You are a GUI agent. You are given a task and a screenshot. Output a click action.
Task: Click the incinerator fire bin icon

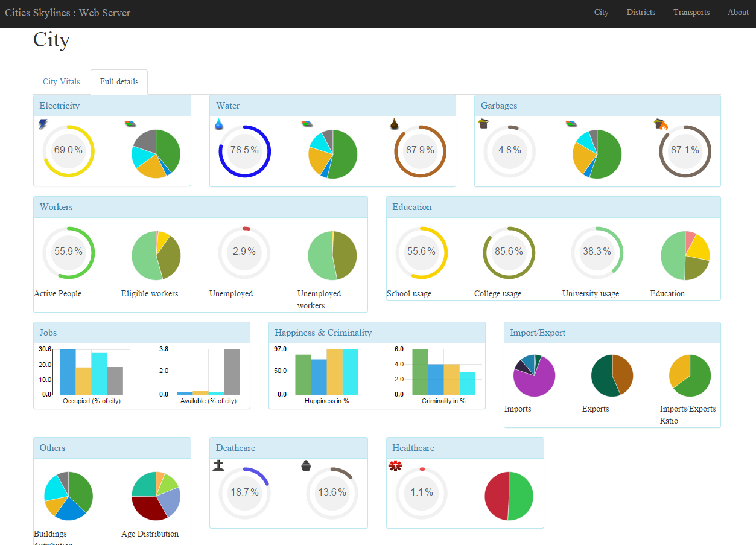pyautogui.click(x=661, y=124)
